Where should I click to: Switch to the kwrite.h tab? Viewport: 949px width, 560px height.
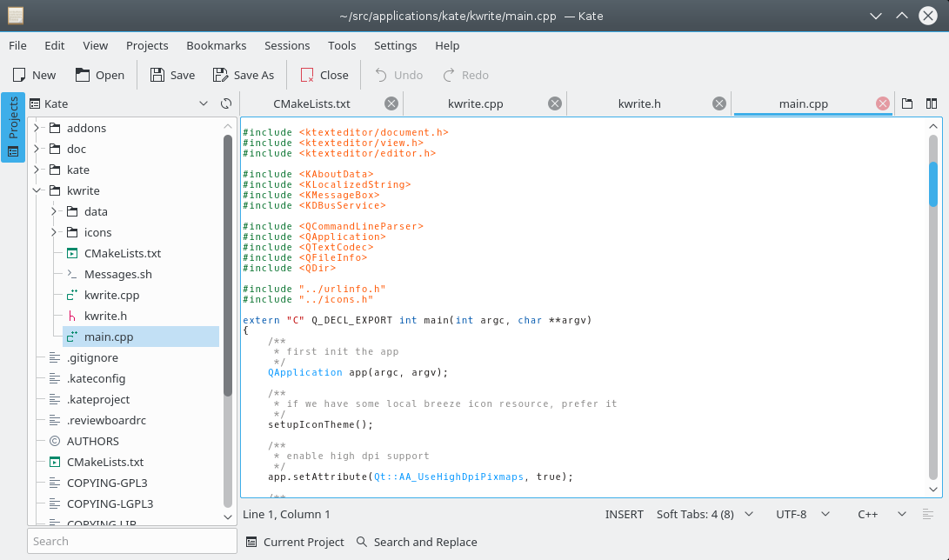click(x=639, y=103)
